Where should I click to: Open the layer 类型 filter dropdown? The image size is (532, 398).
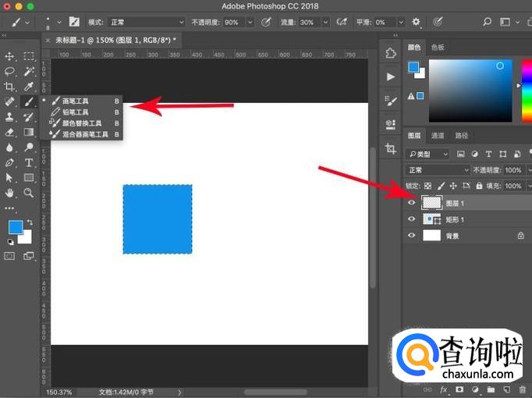(x=429, y=155)
